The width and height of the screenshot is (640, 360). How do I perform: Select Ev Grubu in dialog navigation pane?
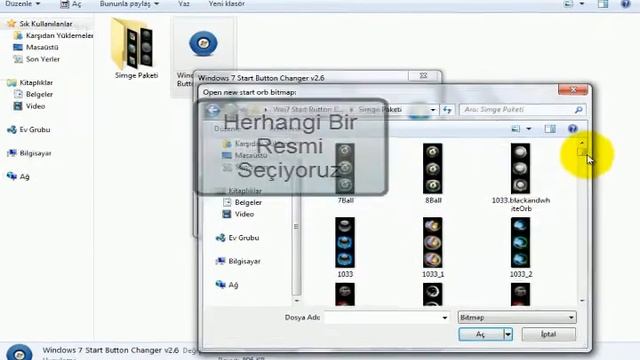click(238, 238)
